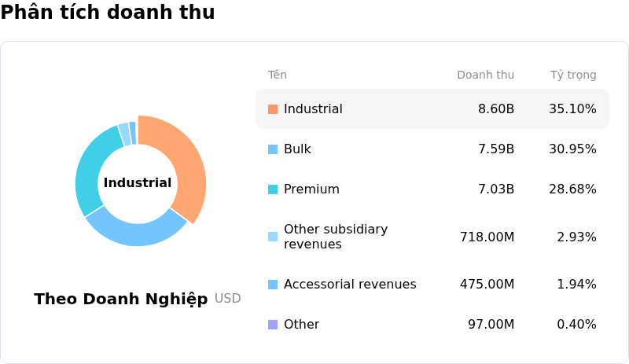Click the Theo Doanh Nghiệp chart title
Screen dimensions: 629x364
pyautogui.click(x=121, y=299)
